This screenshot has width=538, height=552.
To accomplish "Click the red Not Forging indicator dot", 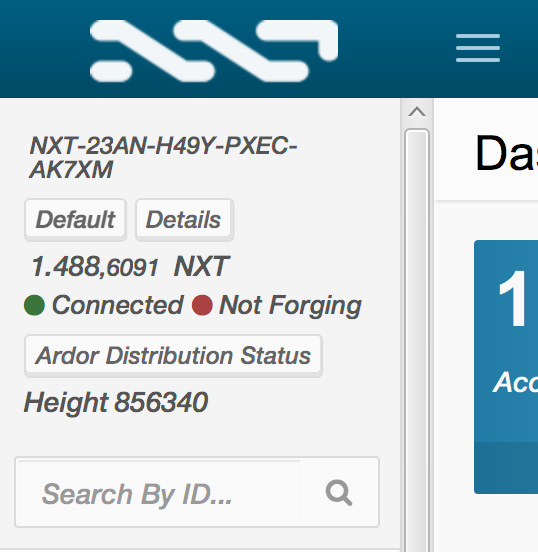I will point(202,305).
